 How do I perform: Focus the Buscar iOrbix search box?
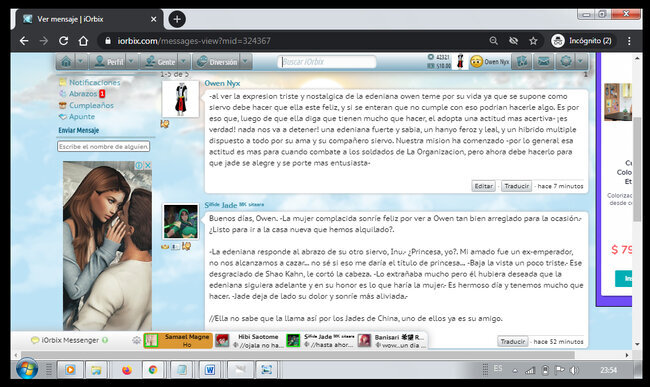coord(327,62)
